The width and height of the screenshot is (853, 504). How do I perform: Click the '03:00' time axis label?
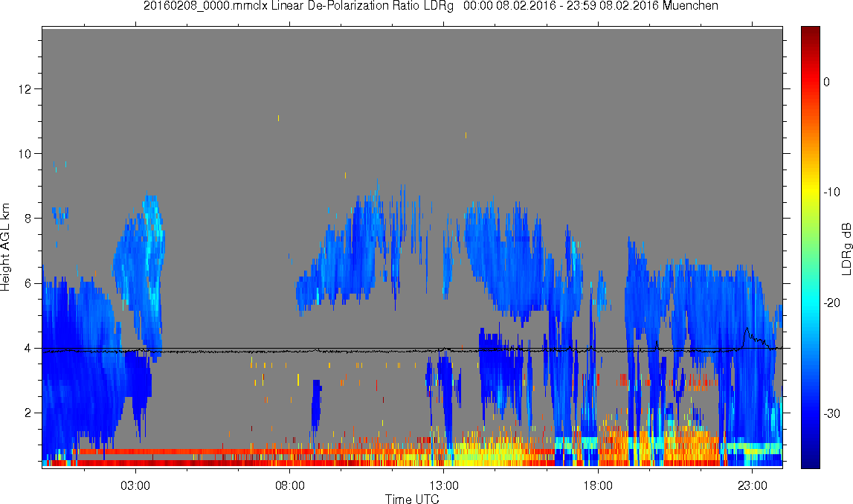[135, 485]
